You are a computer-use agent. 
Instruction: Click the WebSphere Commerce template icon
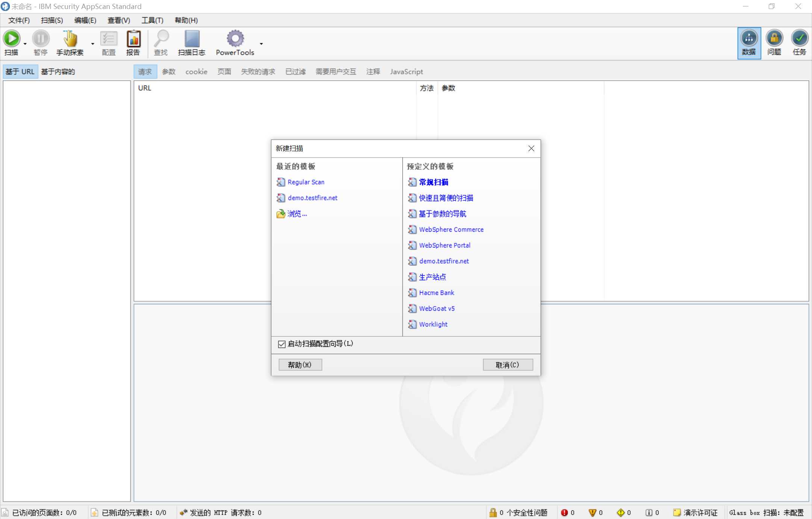coord(412,229)
